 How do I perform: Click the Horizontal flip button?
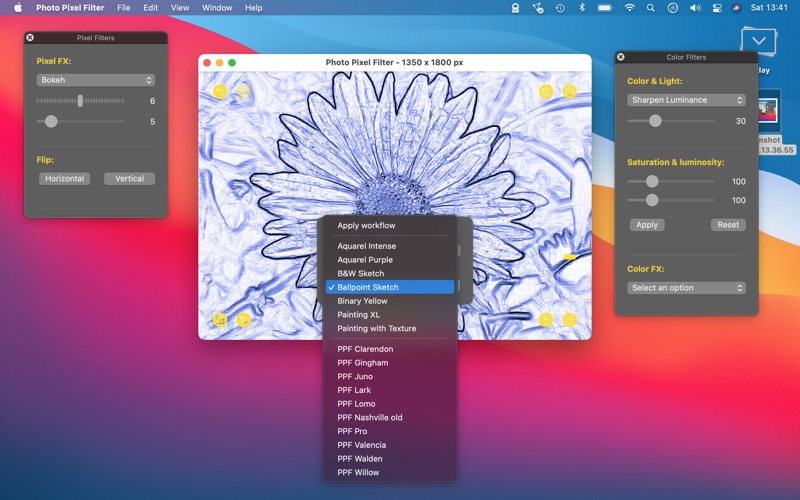64,179
